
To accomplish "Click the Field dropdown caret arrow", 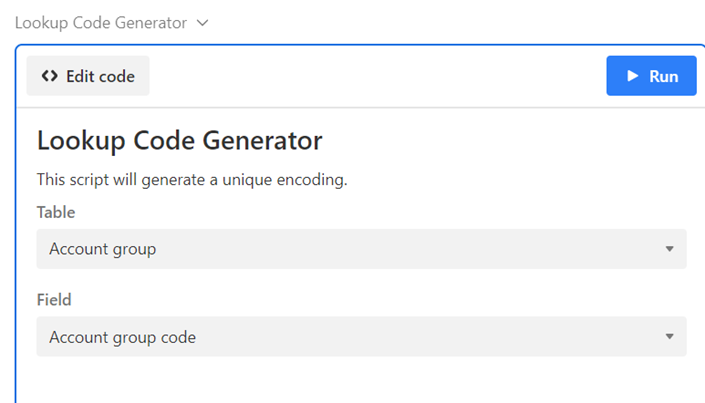I will coord(669,337).
